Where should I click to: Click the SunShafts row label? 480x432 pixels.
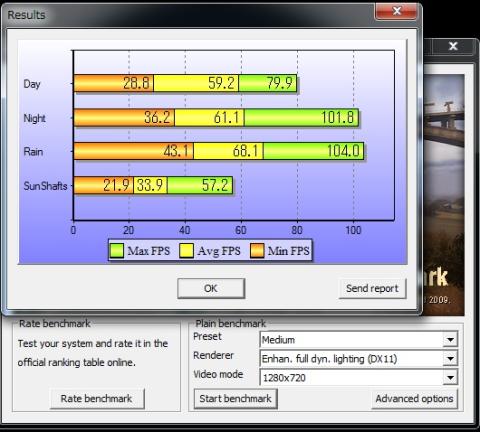pyautogui.click(x=45, y=186)
